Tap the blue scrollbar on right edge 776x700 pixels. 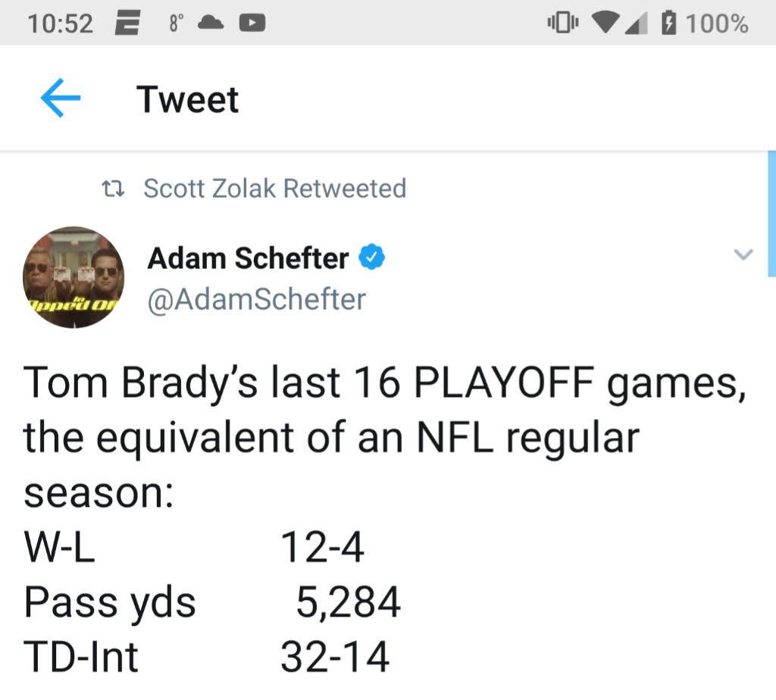click(771, 214)
